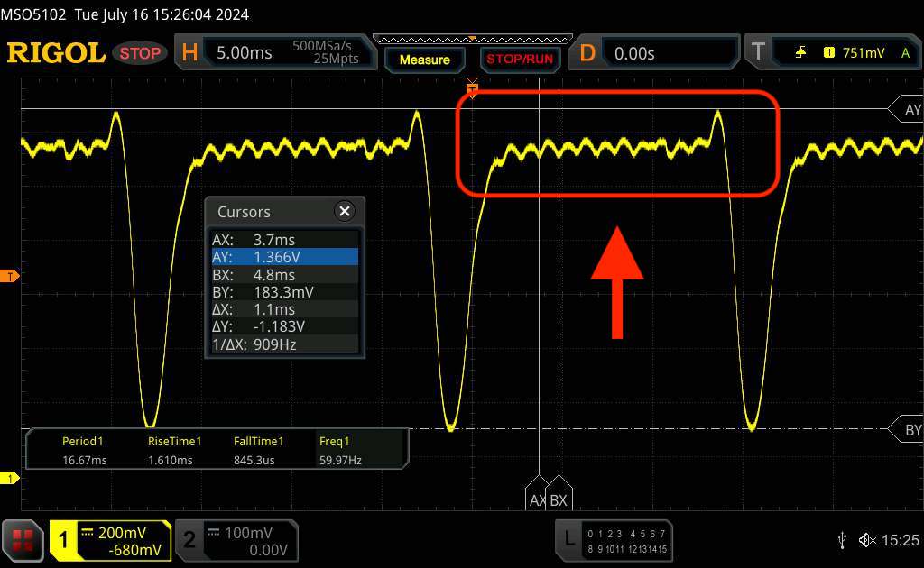This screenshot has height=568, width=924.
Task: Select the highlighted AY 1.366V row
Action: pyautogui.click(x=284, y=257)
